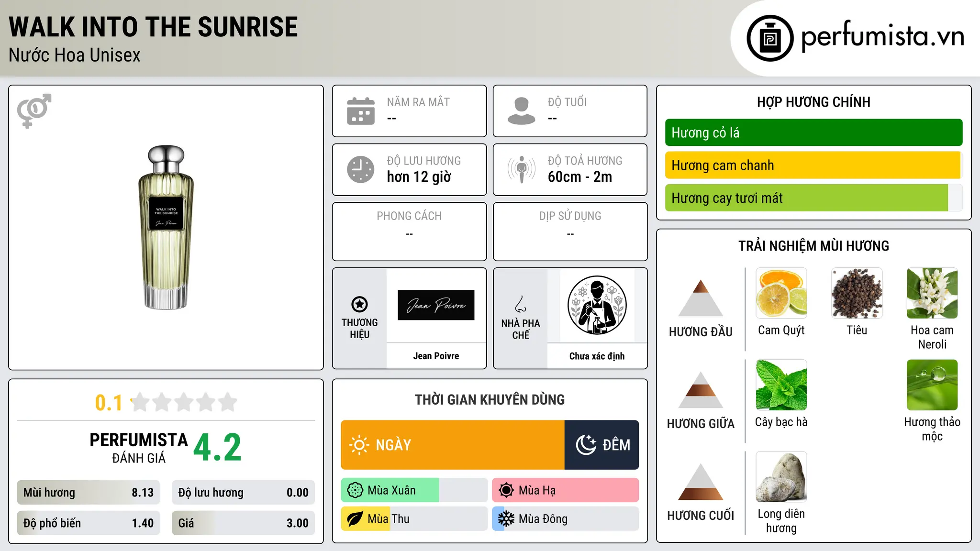Click the Độ lưu hương 0.00 score box
The height and width of the screenshot is (551, 980).
[x=243, y=493]
